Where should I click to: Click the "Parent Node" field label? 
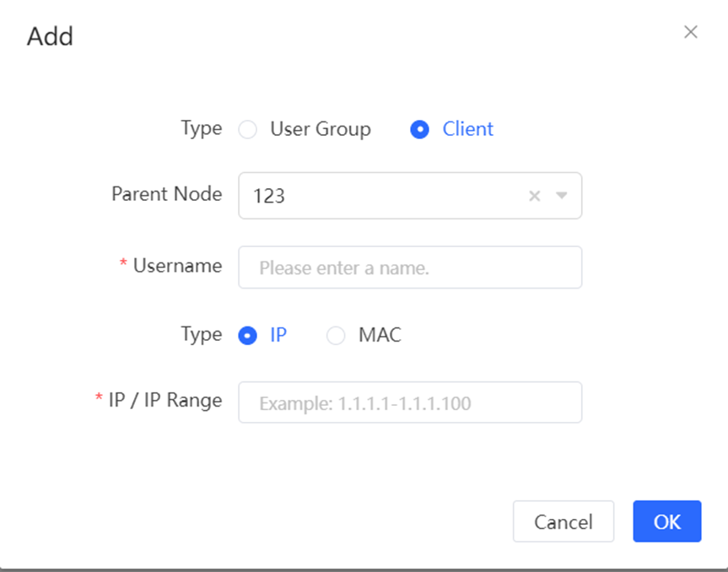[167, 194]
